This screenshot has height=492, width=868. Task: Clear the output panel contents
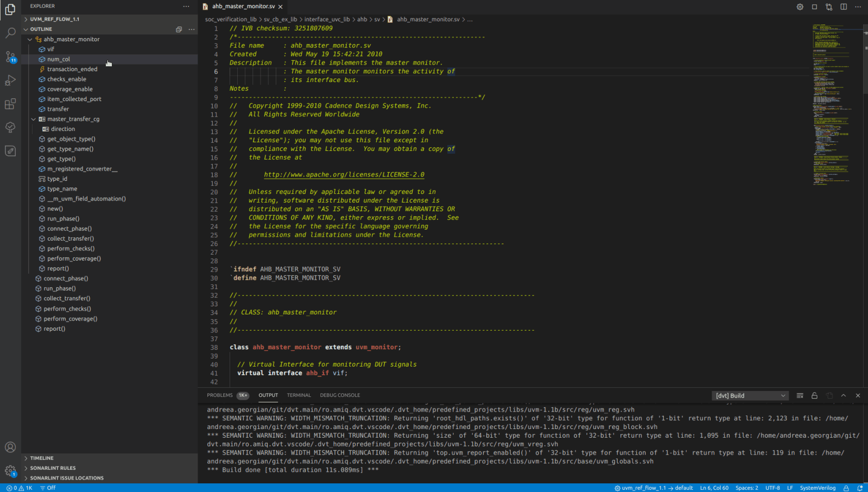coord(800,396)
